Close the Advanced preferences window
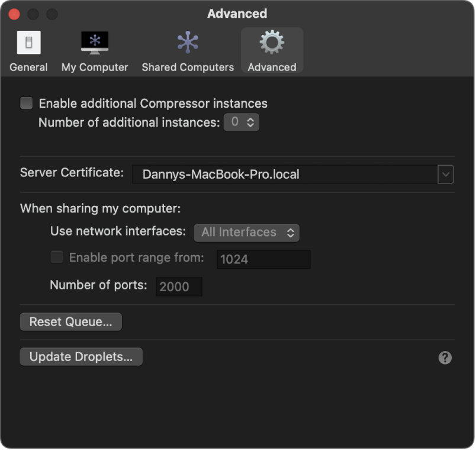This screenshot has width=476, height=451. (14, 13)
